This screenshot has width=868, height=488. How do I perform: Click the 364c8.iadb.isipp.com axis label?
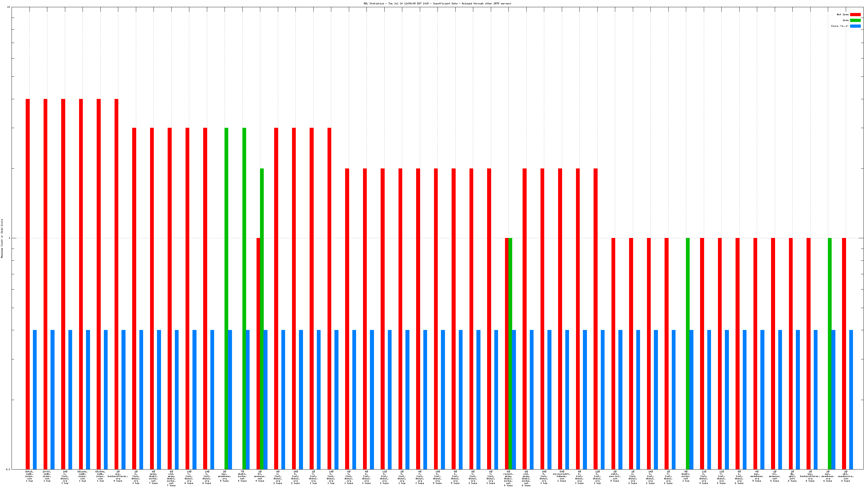click(29, 476)
